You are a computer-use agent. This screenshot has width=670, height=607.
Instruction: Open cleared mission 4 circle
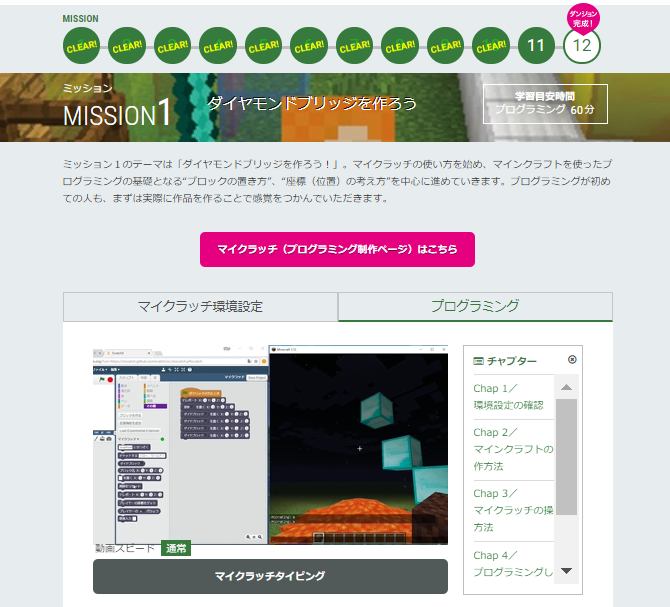218,46
